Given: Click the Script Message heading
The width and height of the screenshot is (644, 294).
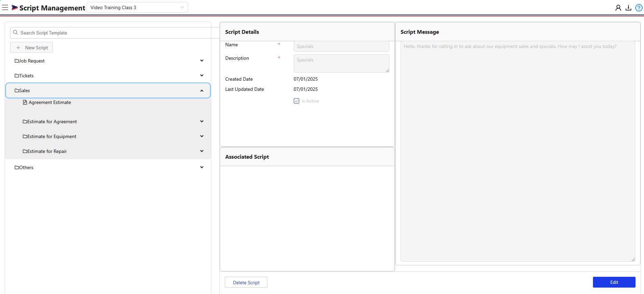Looking at the screenshot, I should coord(420,32).
